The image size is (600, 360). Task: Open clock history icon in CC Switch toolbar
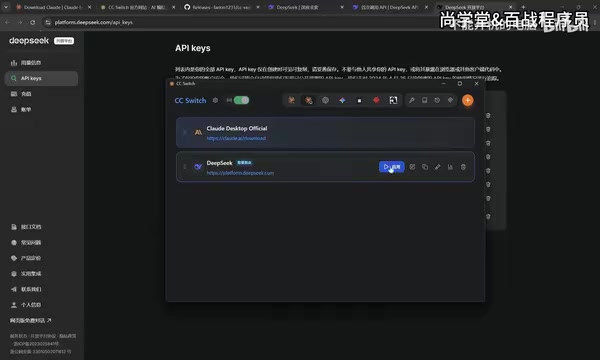point(437,100)
